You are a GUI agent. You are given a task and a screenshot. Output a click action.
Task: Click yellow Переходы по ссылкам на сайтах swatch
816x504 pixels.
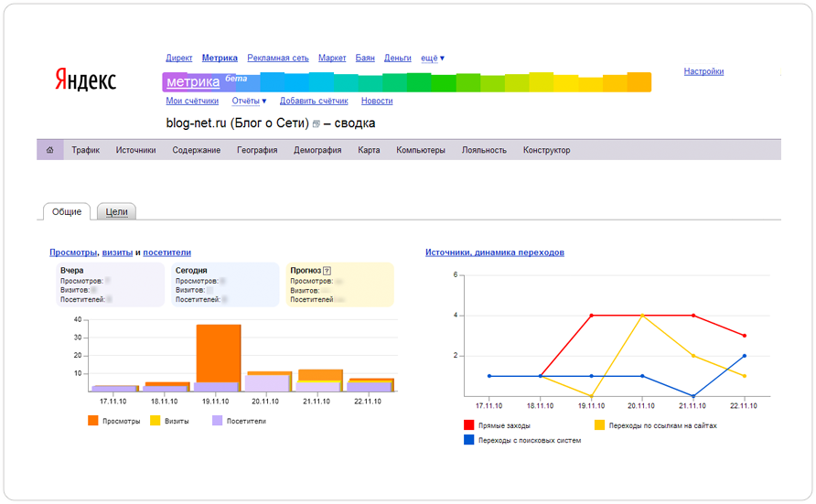(599, 425)
